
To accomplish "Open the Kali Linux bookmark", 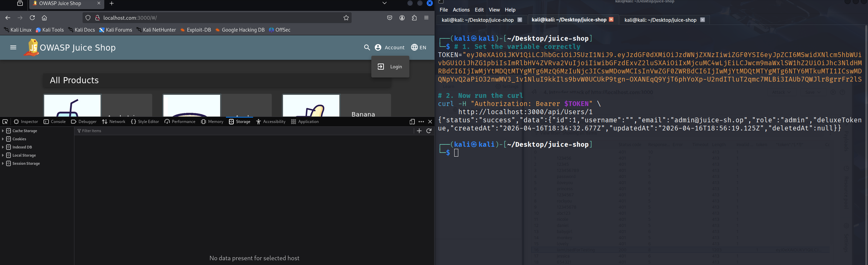I will (x=18, y=30).
